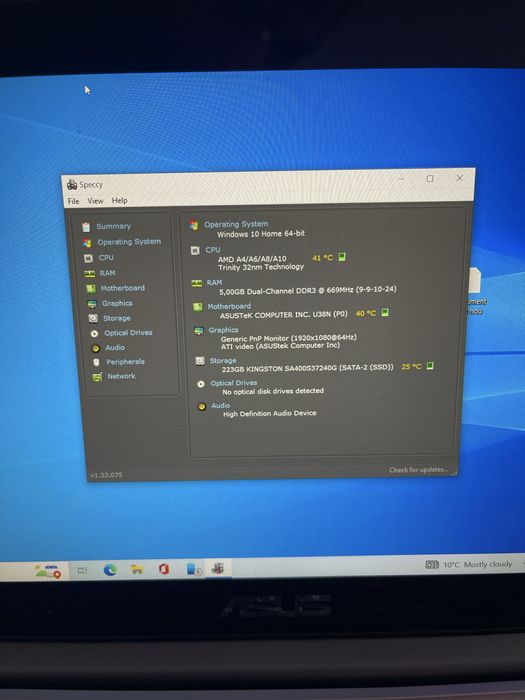525x700 pixels.
Task: Click the Network icon in sidebar
Action: pos(97,377)
